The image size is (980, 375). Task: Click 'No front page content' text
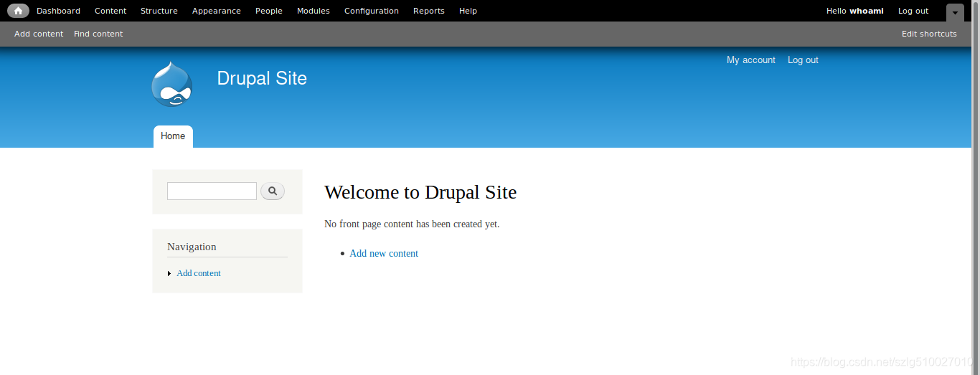tap(412, 224)
